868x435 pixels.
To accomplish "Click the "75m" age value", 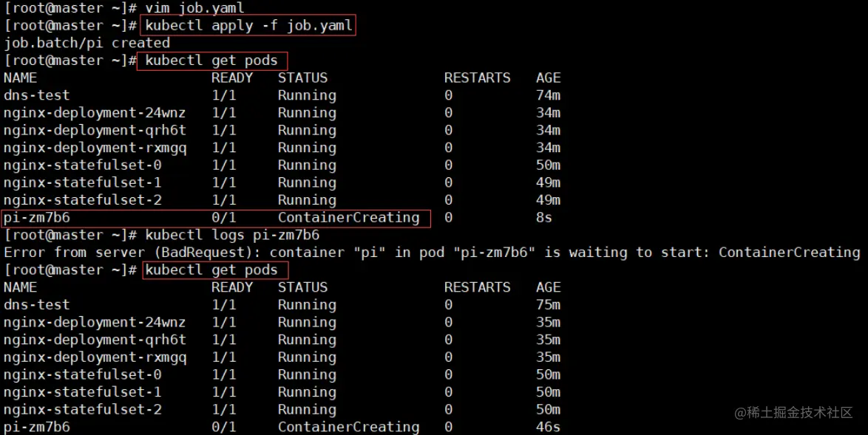I will [x=548, y=304].
